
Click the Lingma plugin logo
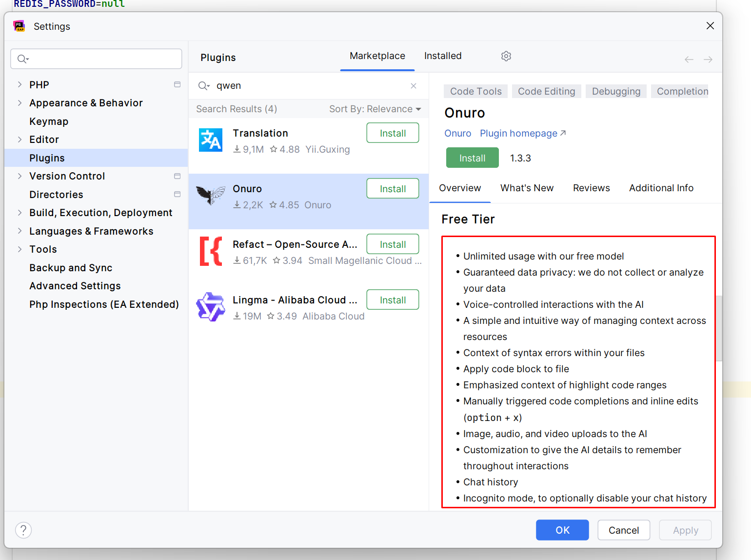pyautogui.click(x=211, y=307)
